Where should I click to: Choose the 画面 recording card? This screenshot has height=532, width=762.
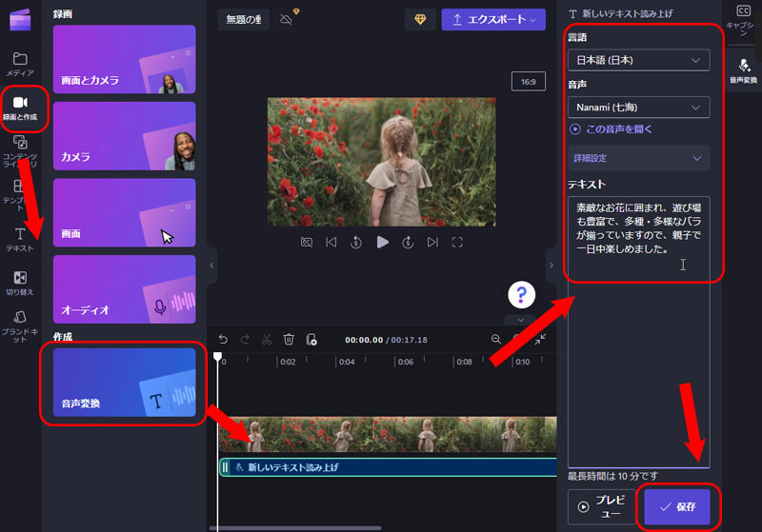(125, 212)
